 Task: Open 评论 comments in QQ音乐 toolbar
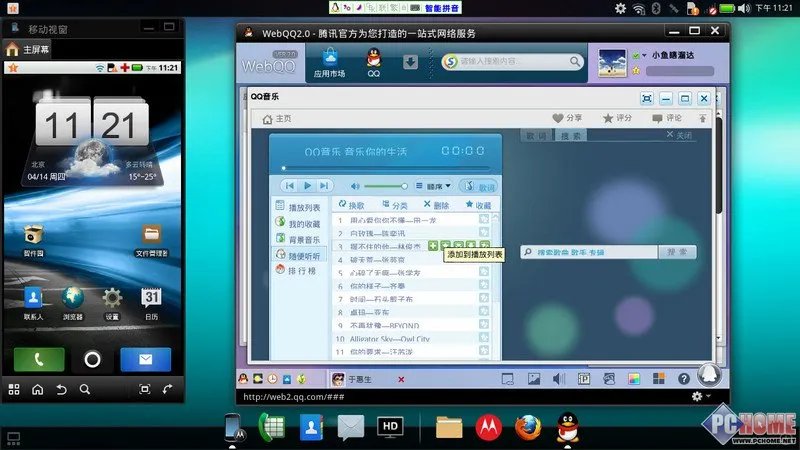667,118
